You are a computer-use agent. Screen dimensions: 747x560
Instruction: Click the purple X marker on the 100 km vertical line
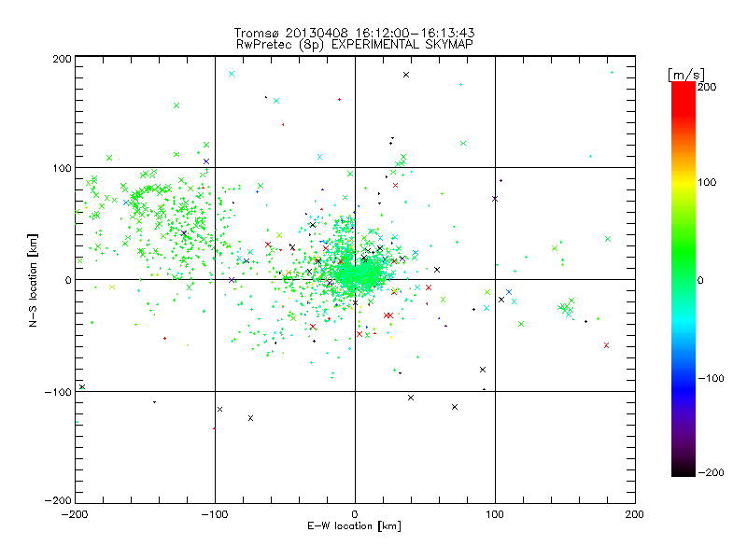495,199
